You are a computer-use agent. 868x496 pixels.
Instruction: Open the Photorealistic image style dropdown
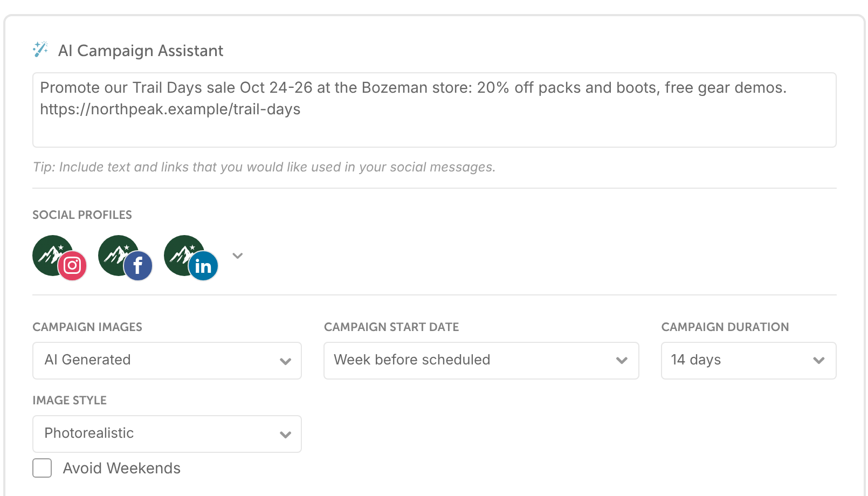(x=167, y=434)
